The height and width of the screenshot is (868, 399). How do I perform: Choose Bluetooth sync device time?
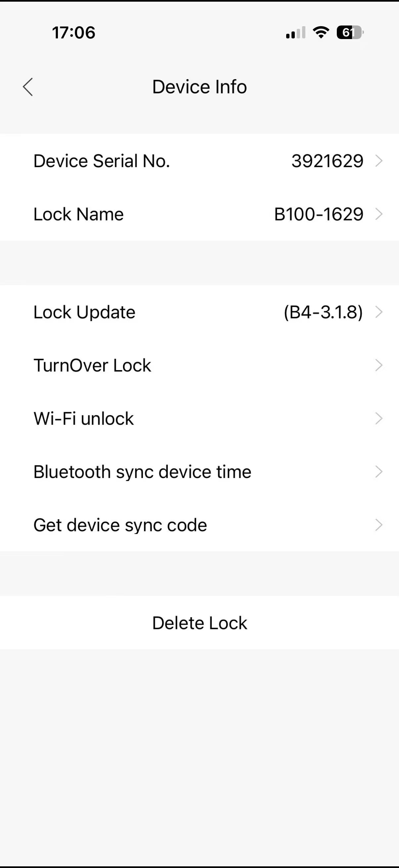click(x=142, y=472)
